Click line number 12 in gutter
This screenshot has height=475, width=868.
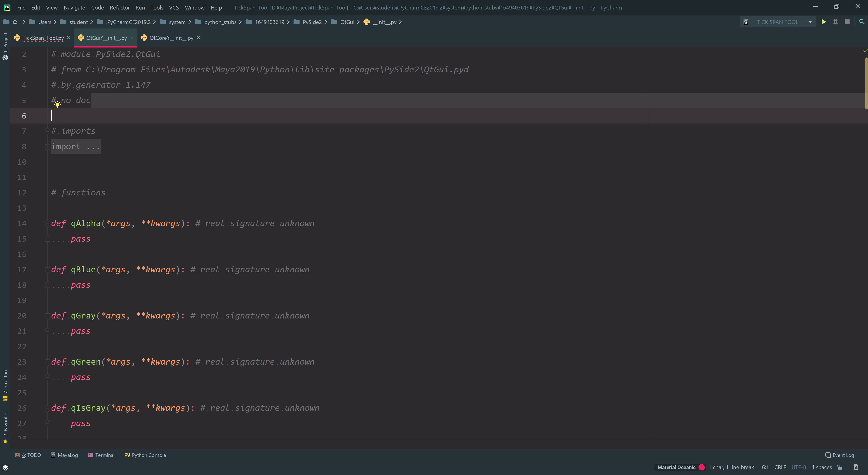pos(21,193)
